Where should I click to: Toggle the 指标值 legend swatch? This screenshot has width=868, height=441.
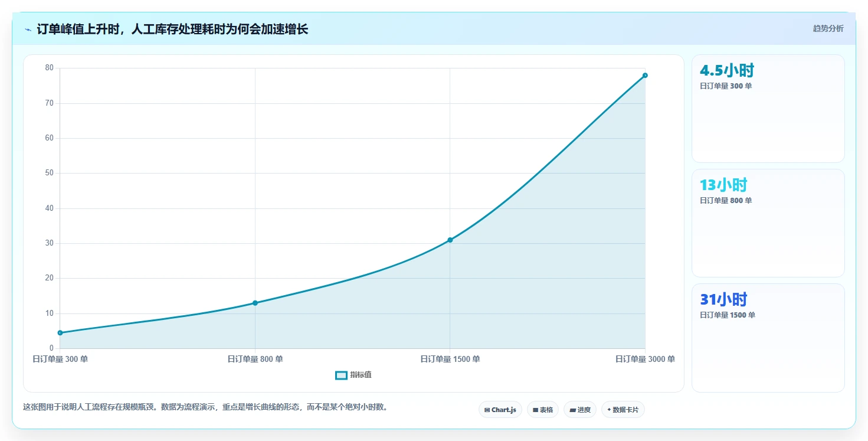pyautogui.click(x=341, y=375)
